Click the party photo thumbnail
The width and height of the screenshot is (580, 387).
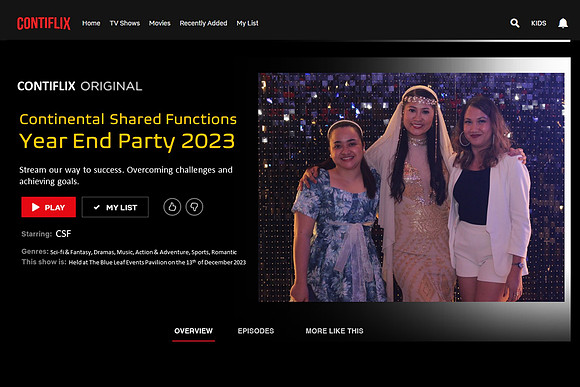(x=411, y=187)
